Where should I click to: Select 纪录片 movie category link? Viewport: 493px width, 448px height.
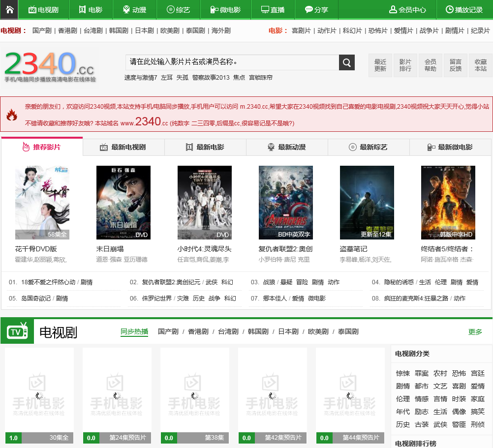(x=480, y=30)
